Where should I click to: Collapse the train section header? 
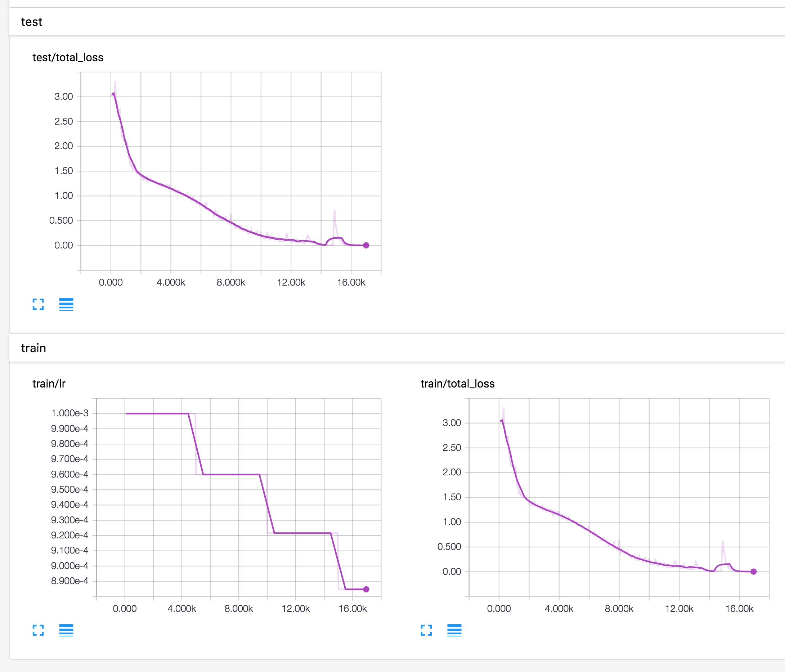pyautogui.click(x=33, y=348)
